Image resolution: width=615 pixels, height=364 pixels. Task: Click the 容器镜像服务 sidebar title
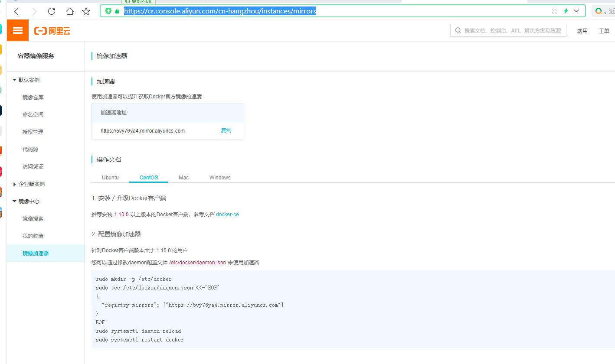pos(36,56)
